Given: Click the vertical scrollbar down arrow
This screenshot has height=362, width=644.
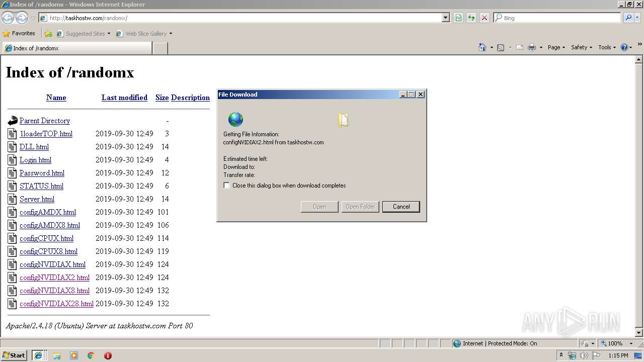Looking at the screenshot, I should pyautogui.click(x=639, y=333).
